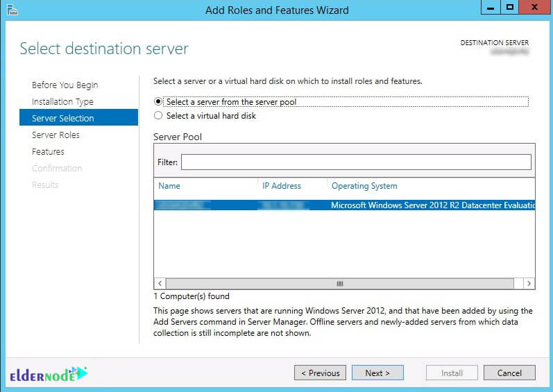
Task: Open the Before You Begin step
Action: pos(65,85)
